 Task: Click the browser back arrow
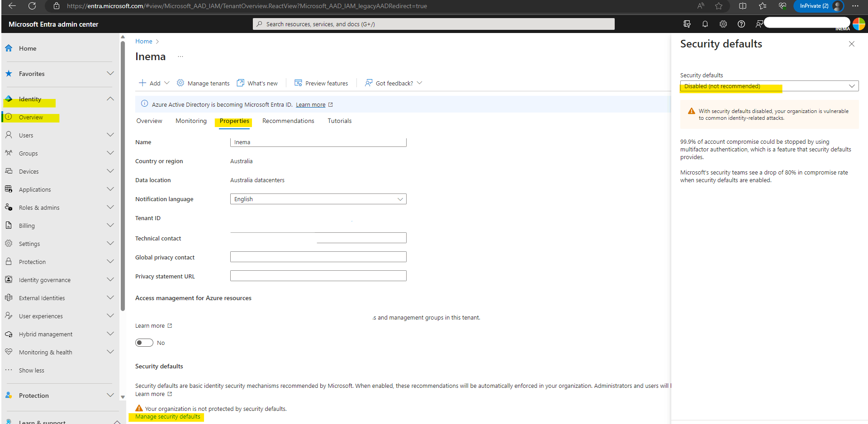pyautogui.click(x=12, y=6)
